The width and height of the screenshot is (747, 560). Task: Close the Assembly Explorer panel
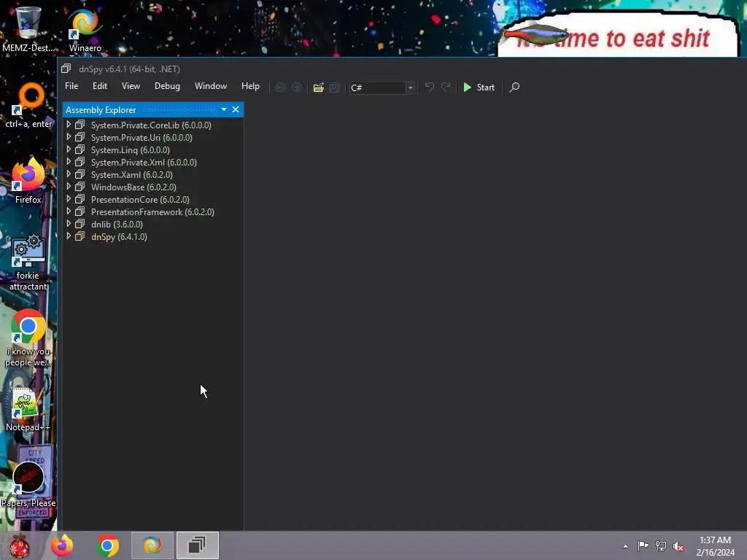click(236, 109)
